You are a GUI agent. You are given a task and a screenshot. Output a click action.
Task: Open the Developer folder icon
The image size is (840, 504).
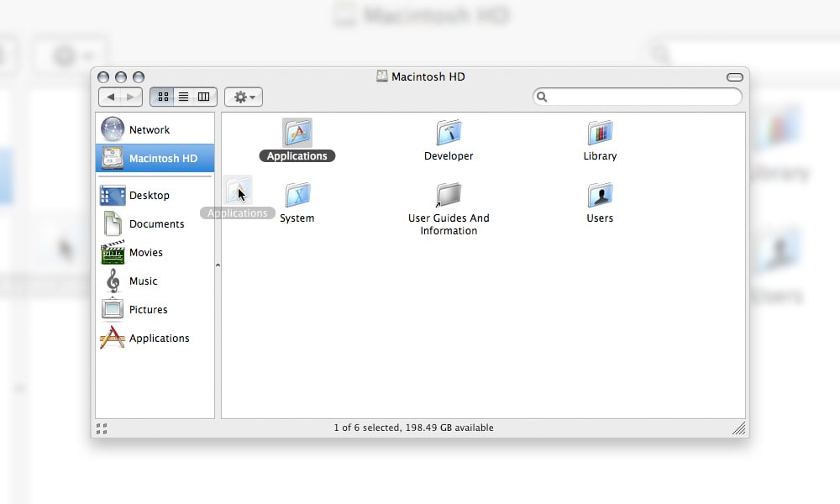click(x=449, y=133)
